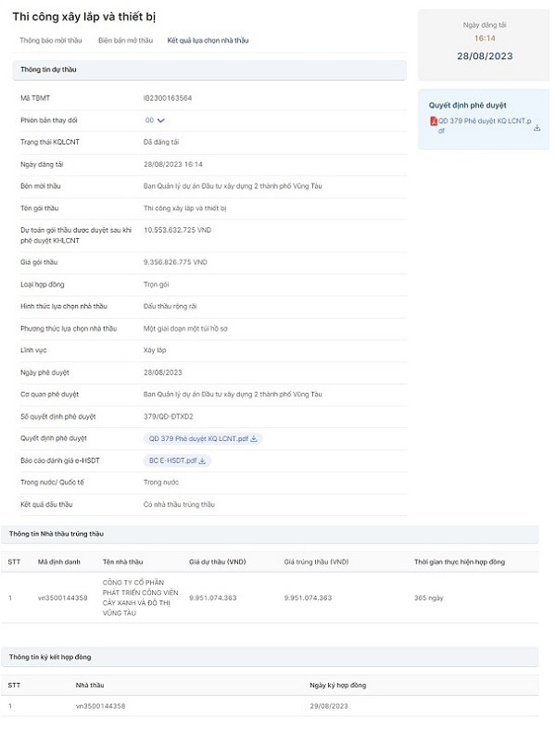Switch to Biên bản mở thầu tab
The image size is (556, 756).
coord(125,41)
